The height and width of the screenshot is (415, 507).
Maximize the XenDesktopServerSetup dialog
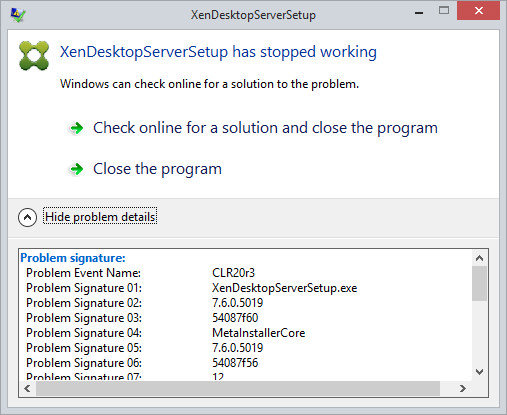point(444,11)
